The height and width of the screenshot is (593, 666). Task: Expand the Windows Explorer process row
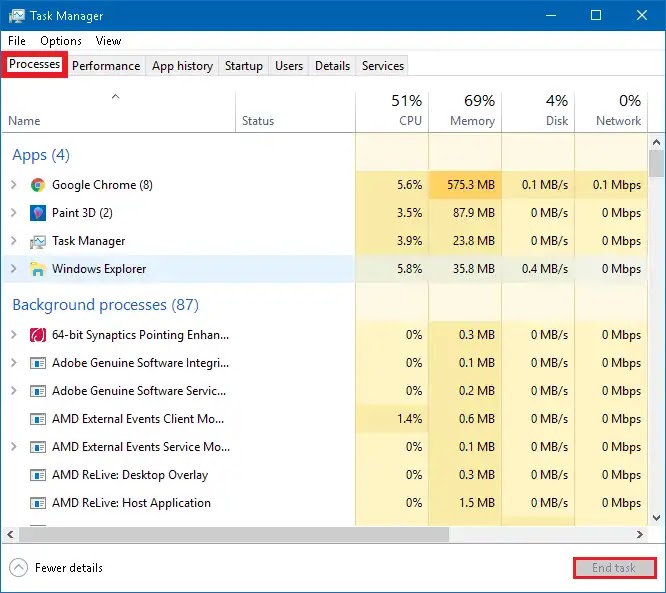[x=14, y=269]
